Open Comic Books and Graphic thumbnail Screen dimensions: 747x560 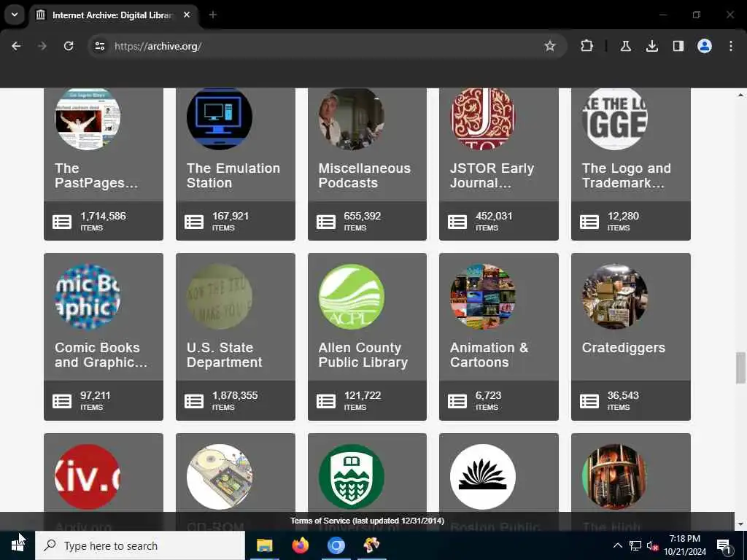88,297
